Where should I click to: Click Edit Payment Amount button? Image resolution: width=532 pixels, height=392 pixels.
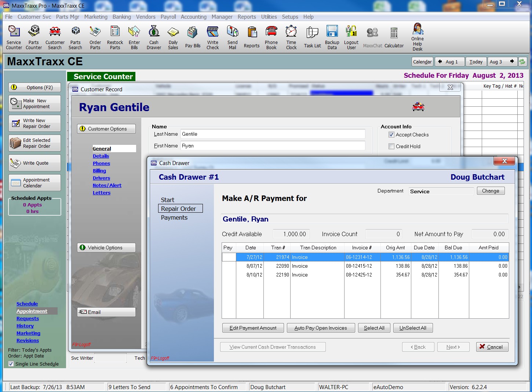coord(253,328)
